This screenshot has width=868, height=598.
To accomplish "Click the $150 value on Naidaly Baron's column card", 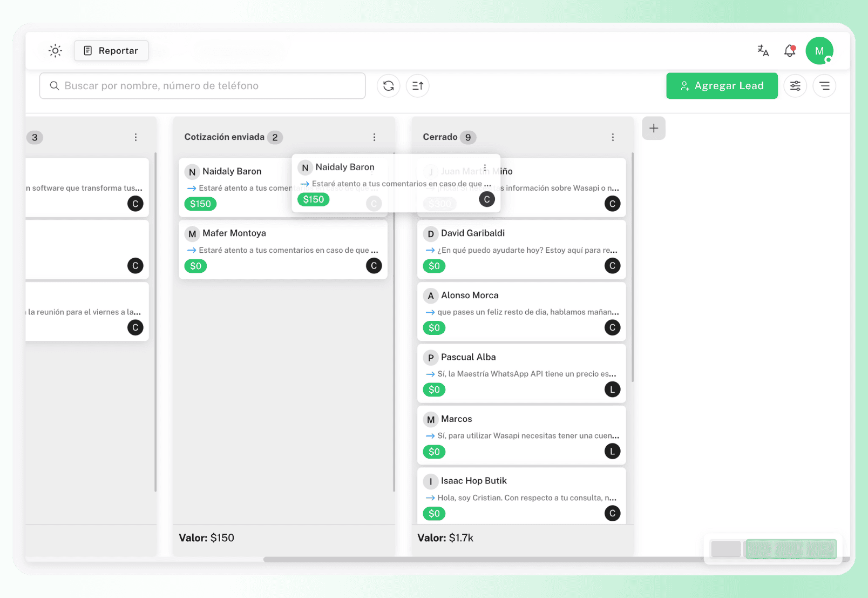I will 200,204.
